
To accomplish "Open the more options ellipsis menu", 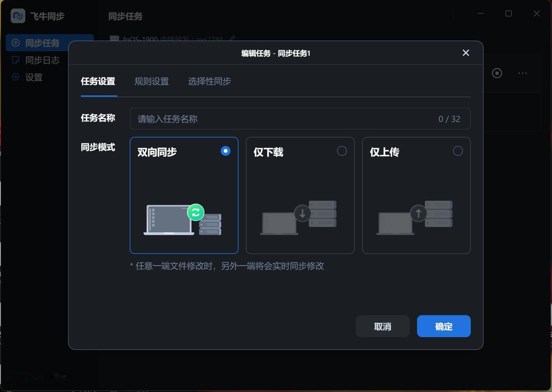I will coord(522,73).
